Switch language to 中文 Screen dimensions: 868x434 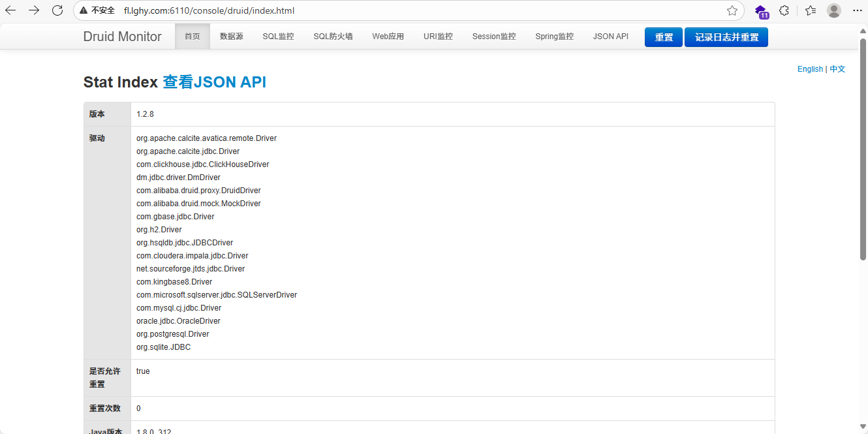837,69
